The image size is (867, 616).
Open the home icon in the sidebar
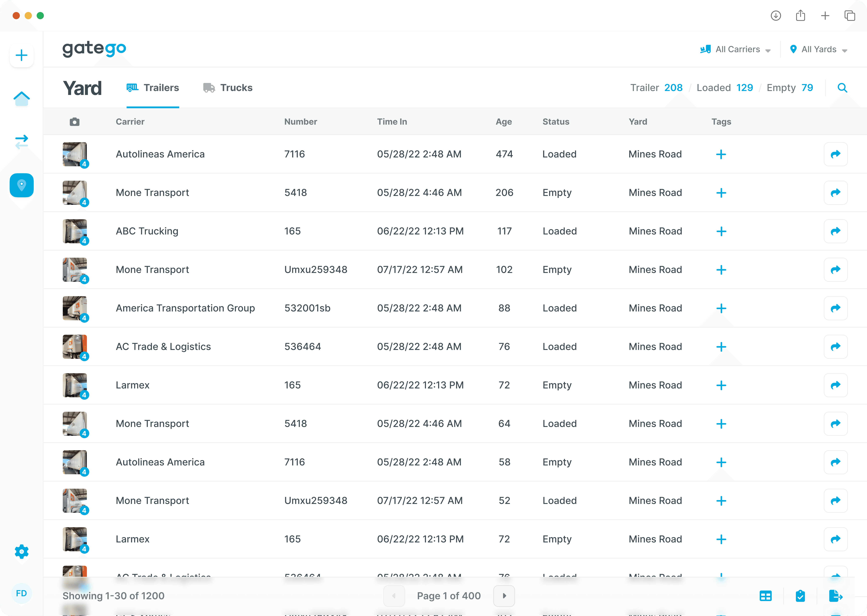[x=22, y=99]
